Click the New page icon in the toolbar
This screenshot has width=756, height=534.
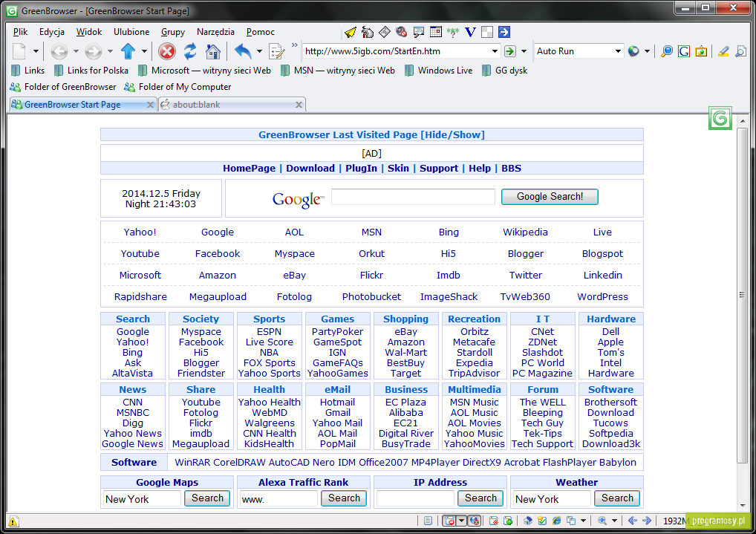pos(19,51)
